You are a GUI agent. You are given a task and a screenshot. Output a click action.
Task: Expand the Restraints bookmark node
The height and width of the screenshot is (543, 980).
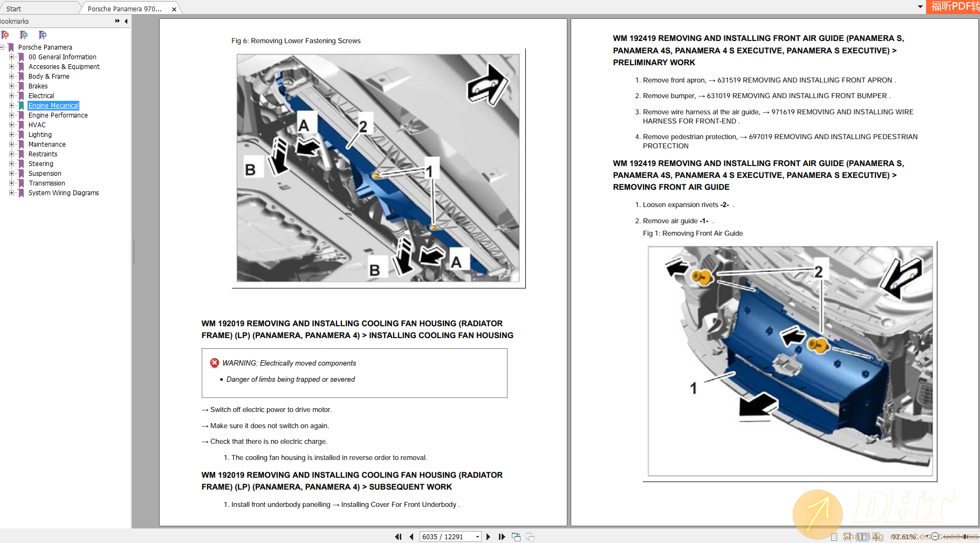(11, 154)
